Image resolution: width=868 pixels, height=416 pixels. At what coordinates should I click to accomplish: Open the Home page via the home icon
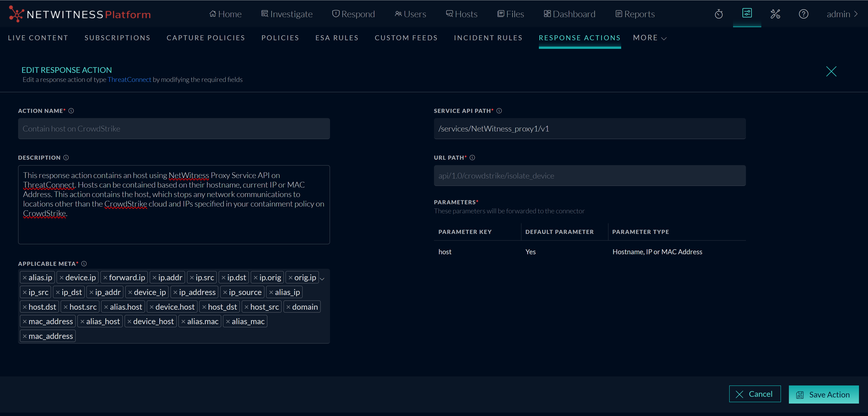[x=213, y=14]
